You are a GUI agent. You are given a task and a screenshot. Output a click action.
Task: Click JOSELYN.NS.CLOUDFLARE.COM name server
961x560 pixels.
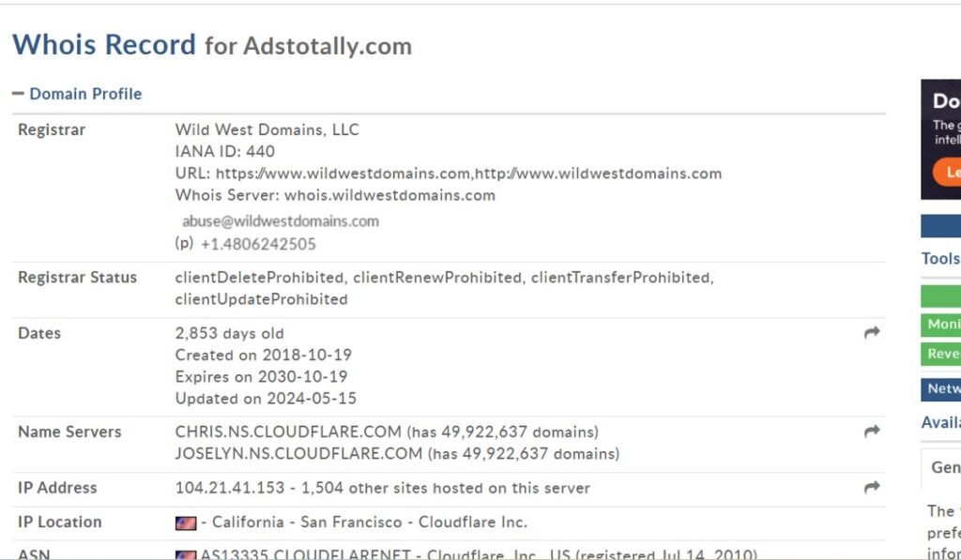coord(298,454)
